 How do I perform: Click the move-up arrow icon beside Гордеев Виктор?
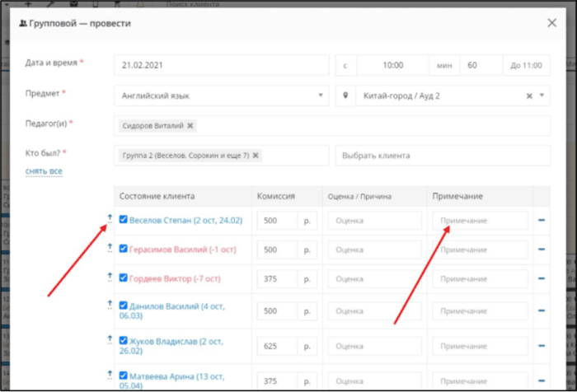(110, 277)
